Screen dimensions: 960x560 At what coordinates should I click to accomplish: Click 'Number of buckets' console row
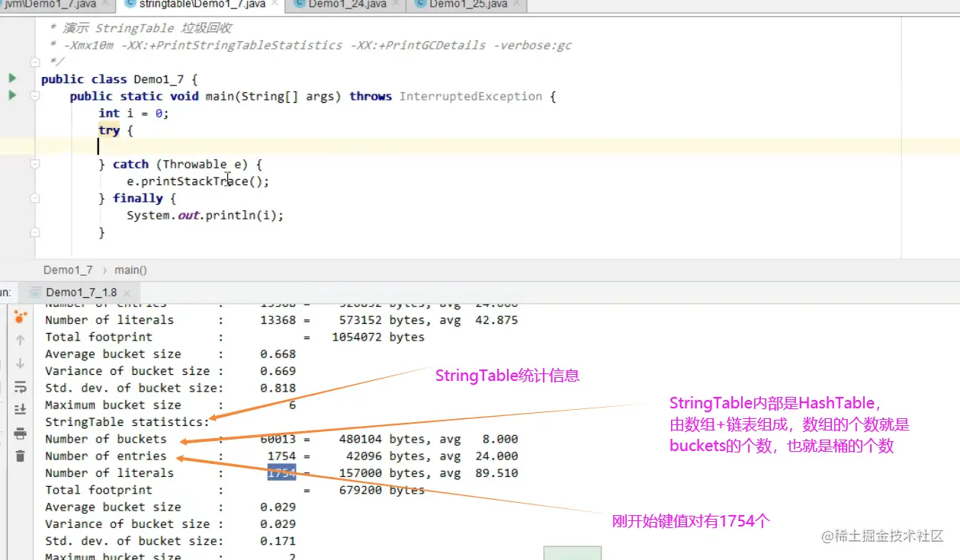(x=281, y=439)
